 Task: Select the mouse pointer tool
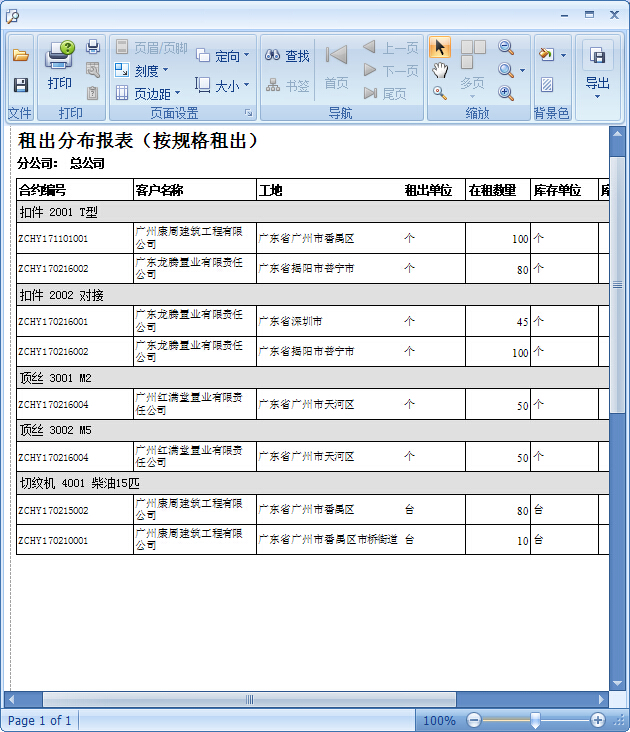(440, 48)
